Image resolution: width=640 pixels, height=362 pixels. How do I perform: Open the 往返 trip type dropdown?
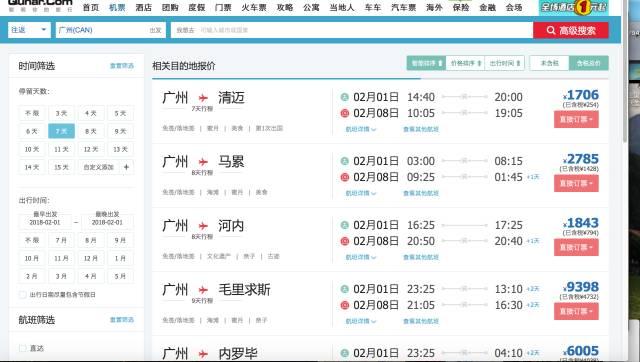click(x=29, y=30)
